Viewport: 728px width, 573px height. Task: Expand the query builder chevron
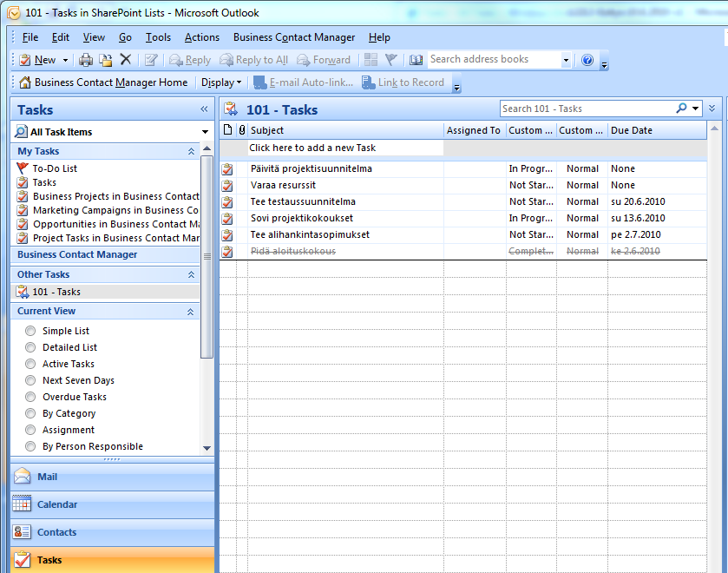point(712,109)
